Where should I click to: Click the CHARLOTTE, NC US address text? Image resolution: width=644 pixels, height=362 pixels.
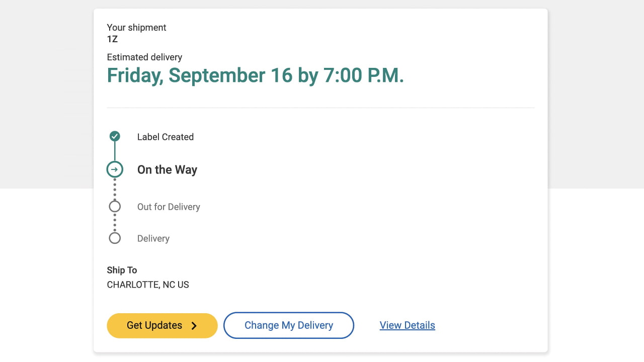148,285
